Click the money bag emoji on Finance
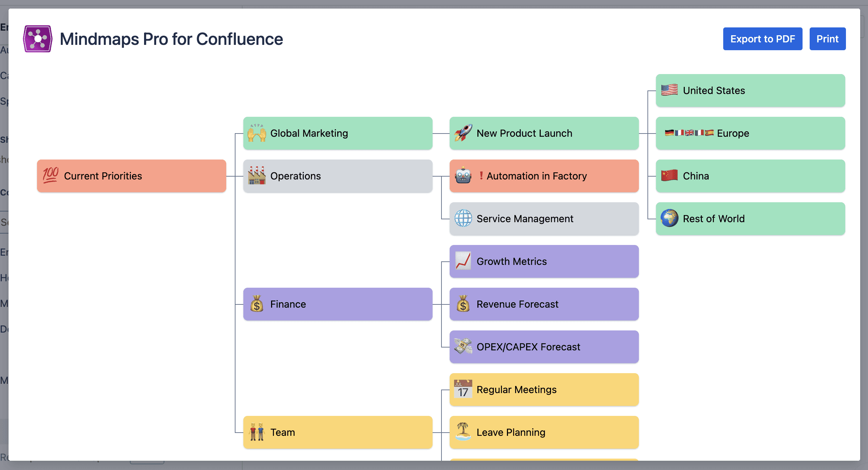Screen dimensions: 868x470 pos(257,304)
